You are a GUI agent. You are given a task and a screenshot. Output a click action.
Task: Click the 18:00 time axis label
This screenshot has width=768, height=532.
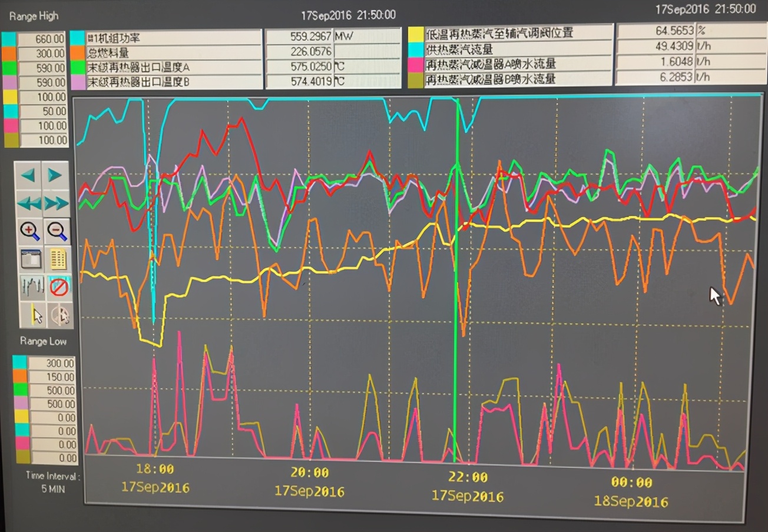(155, 470)
